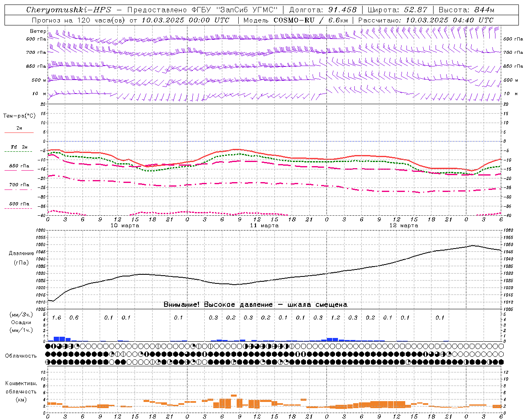
Task: Click the Осадки precipitation label
Action: [21, 322]
